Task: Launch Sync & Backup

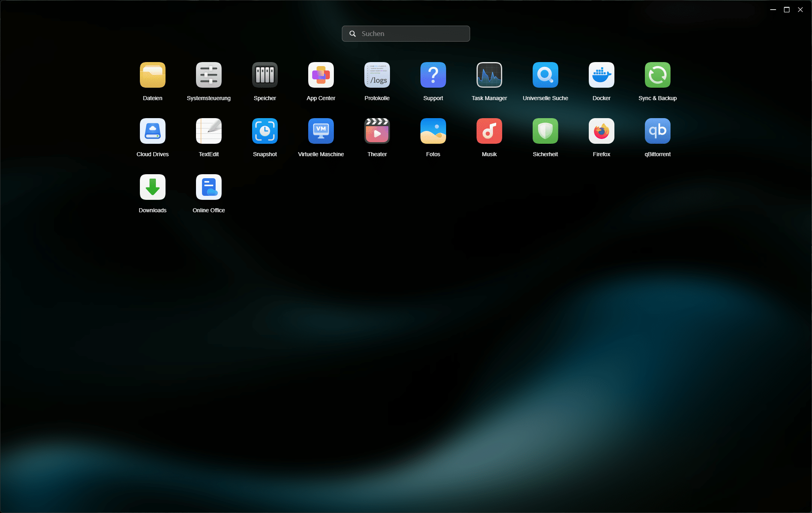Action: 657,75
